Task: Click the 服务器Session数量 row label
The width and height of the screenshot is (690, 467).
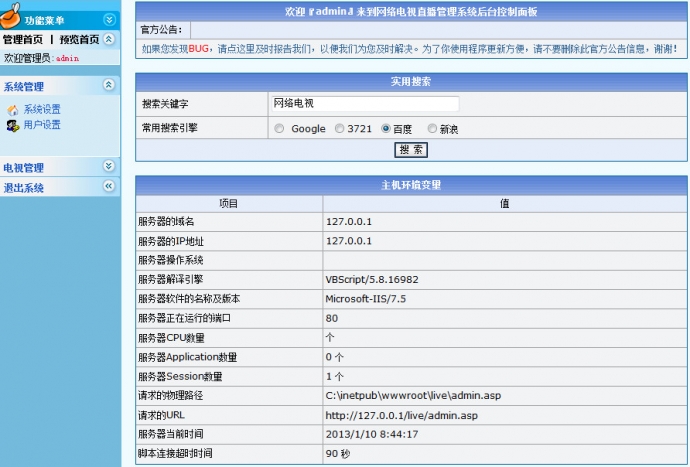Action: click(180, 376)
